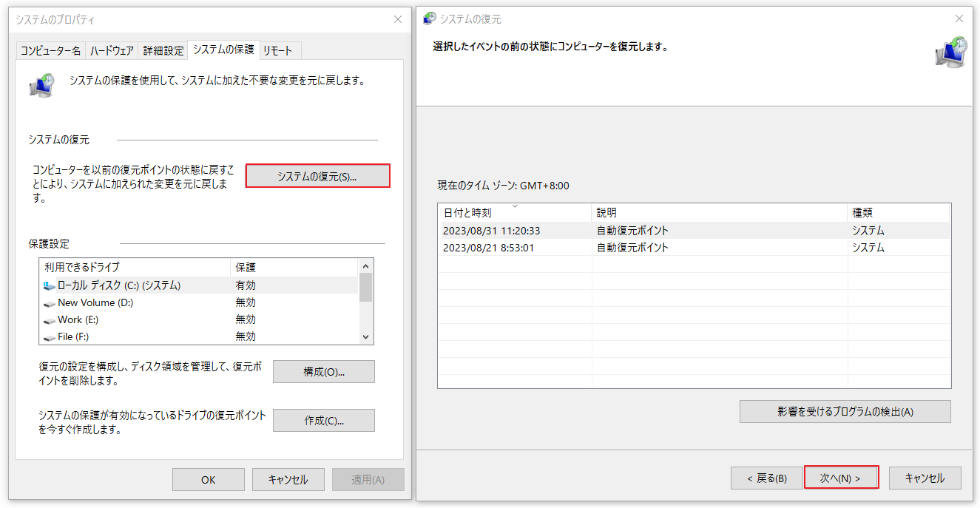Click the System Restore wizard computer graphic
The height and width of the screenshot is (508, 980).
951,53
